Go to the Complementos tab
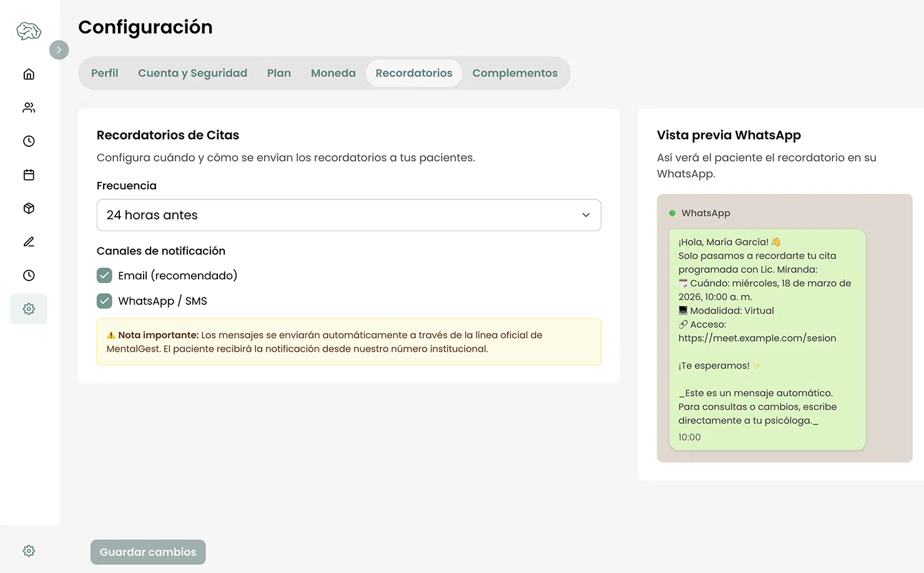 (x=515, y=73)
